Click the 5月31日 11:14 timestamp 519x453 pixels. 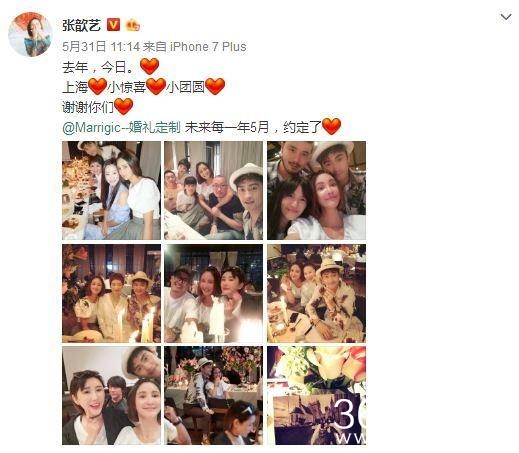[101, 47]
